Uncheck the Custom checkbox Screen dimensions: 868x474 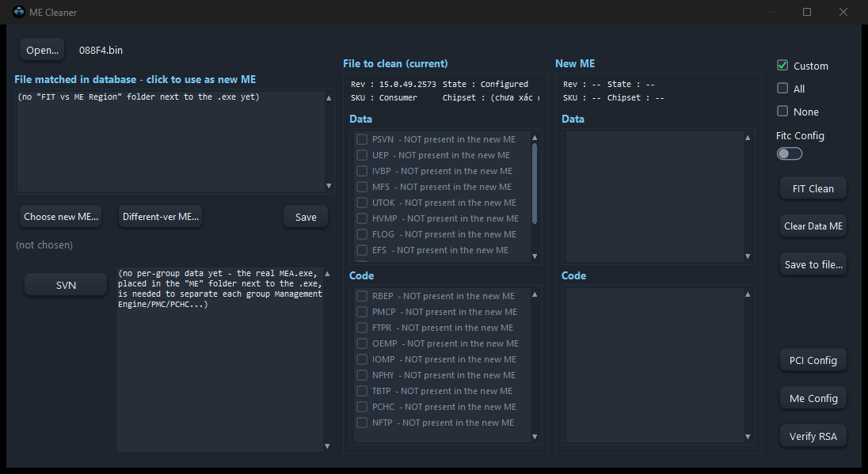pos(782,65)
